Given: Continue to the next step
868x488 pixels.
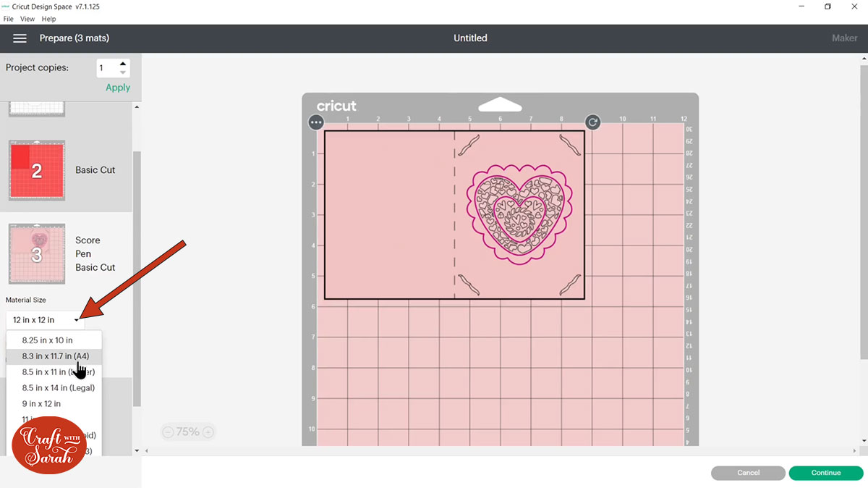Looking at the screenshot, I should [x=826, y=473].
